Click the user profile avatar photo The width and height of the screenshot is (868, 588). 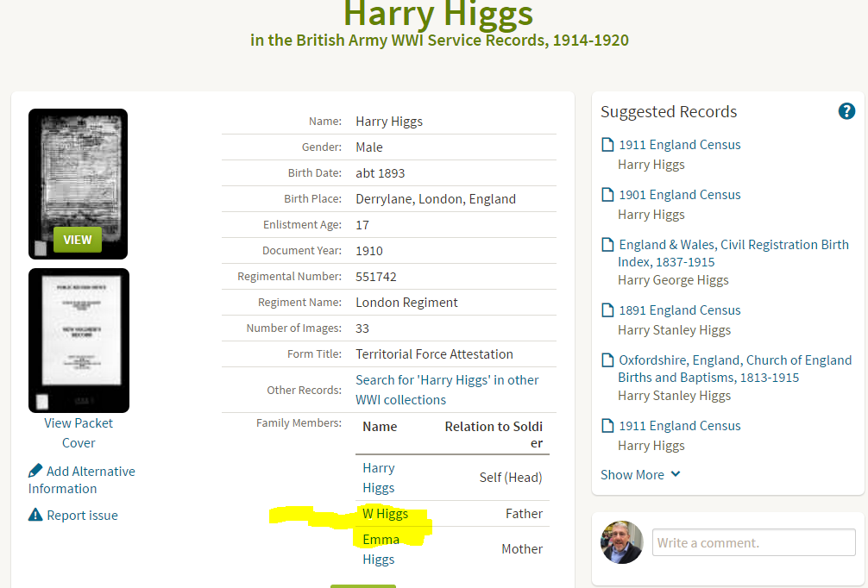pyautogui.click(x=621, y=542)
